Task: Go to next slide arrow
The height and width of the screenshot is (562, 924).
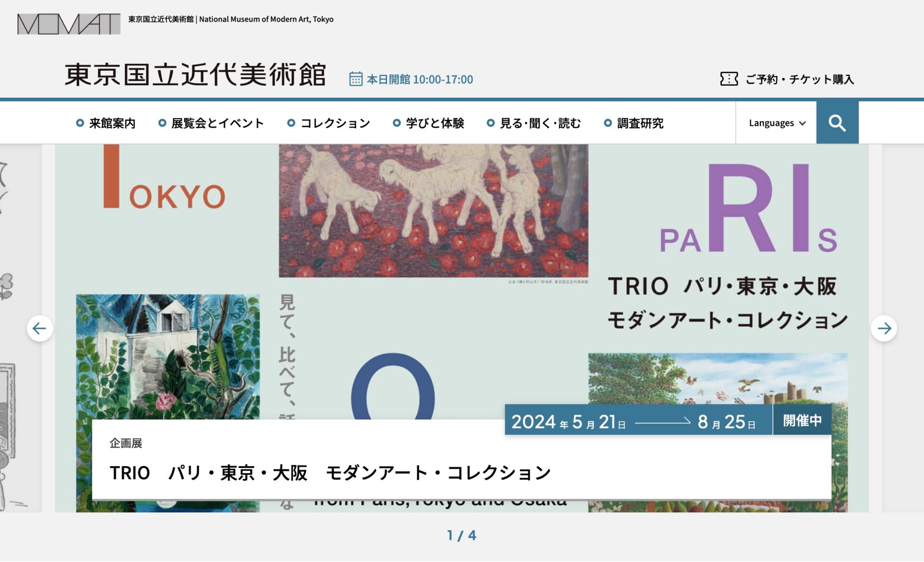Action: coord(884,328)
